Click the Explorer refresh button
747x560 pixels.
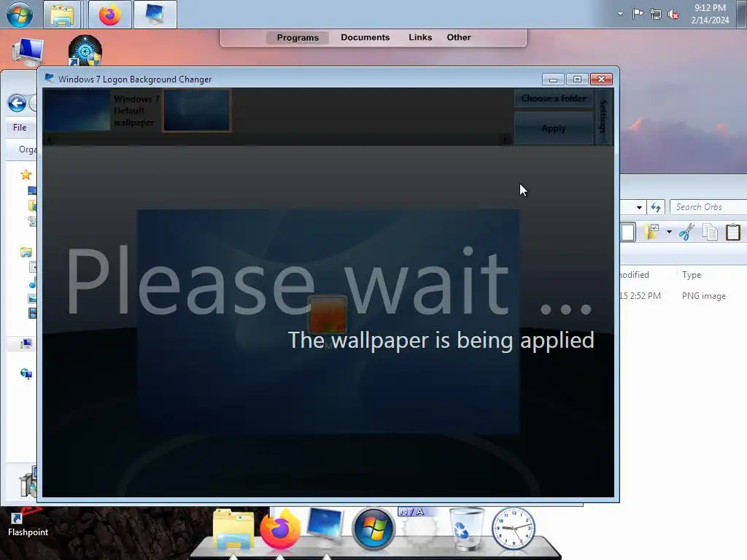tap(656, 207)
